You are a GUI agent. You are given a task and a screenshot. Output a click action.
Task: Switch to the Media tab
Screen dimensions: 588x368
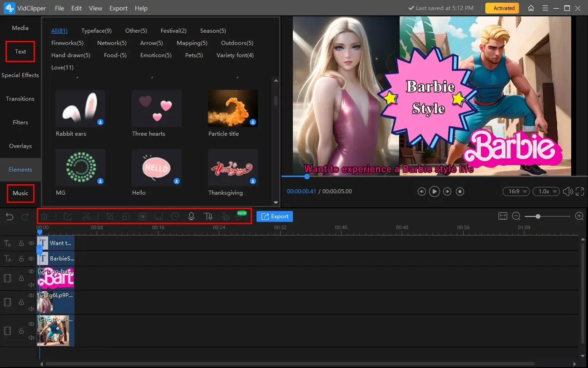coord(20,28)
